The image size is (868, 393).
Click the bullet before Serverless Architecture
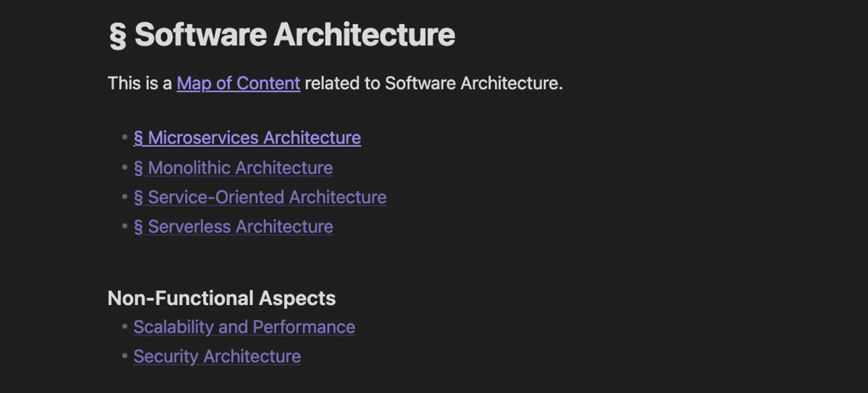pos(125,226)
